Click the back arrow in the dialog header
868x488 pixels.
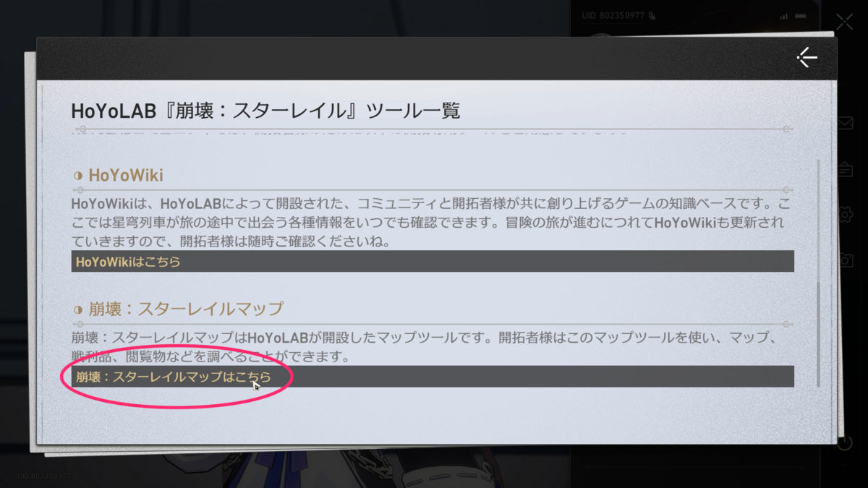click(x=807, y=58)
